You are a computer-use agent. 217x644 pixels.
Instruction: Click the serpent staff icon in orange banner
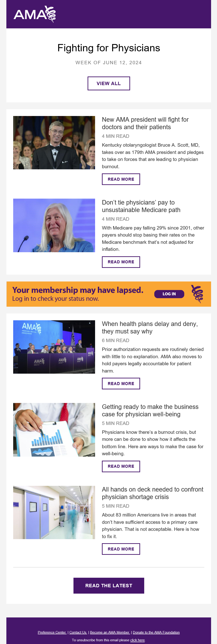197,294
